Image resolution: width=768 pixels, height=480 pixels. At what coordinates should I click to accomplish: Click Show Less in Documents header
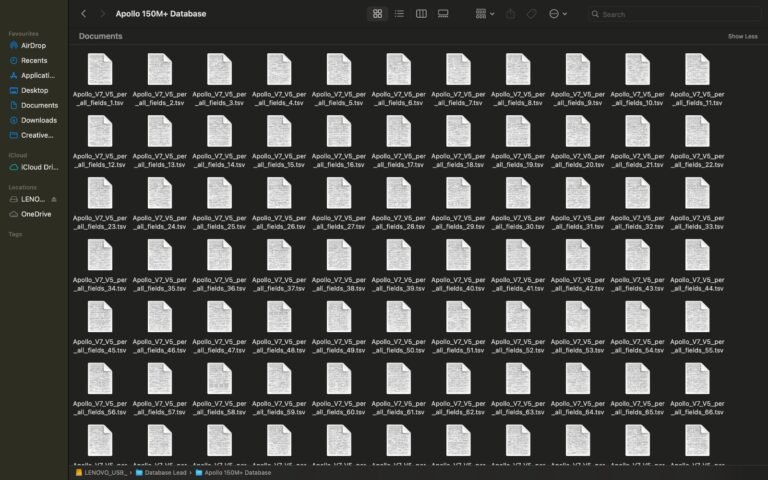click(x=742, y=36)
